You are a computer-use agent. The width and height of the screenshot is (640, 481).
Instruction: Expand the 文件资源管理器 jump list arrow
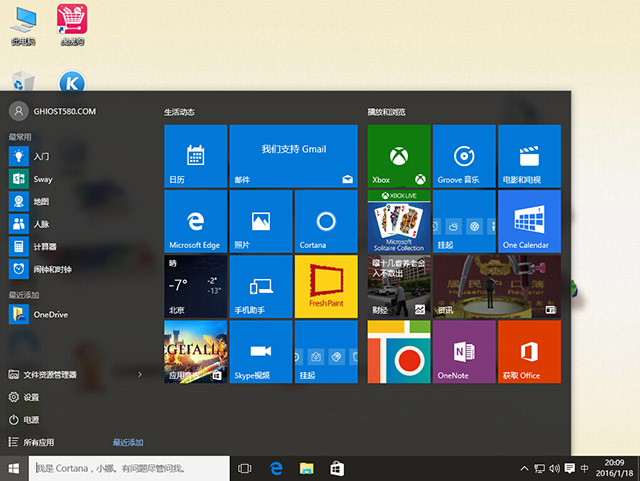pos(139,374)
